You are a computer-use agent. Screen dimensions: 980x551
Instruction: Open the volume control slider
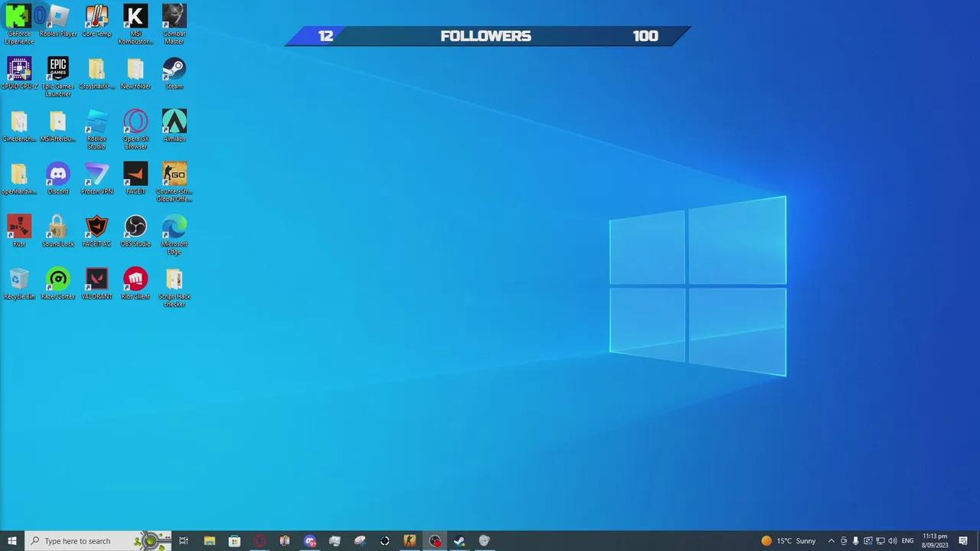pyautogui.click(x=893, y=541)
